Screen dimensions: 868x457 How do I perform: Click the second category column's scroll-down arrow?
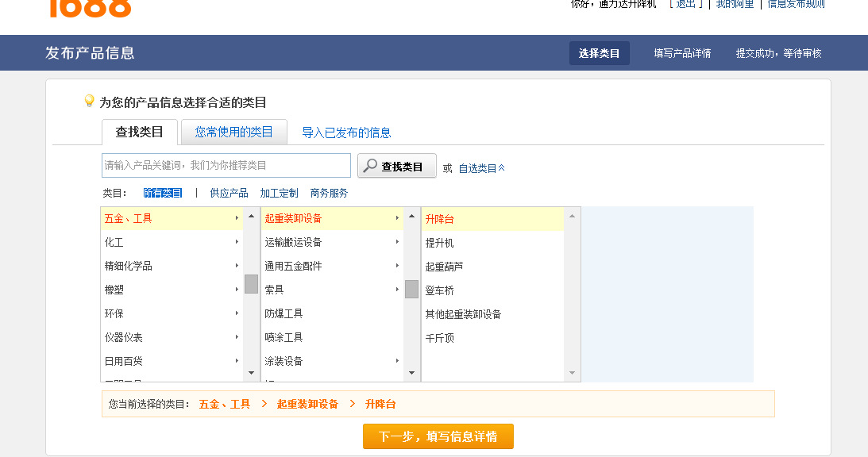point(411,372)
